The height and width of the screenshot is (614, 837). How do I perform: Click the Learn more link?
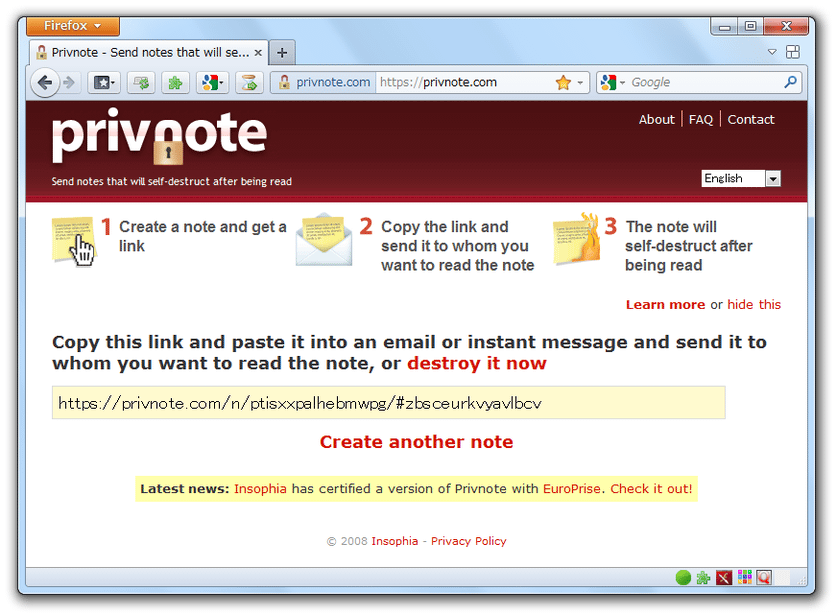pyautogui.click(x=665, y=304)
